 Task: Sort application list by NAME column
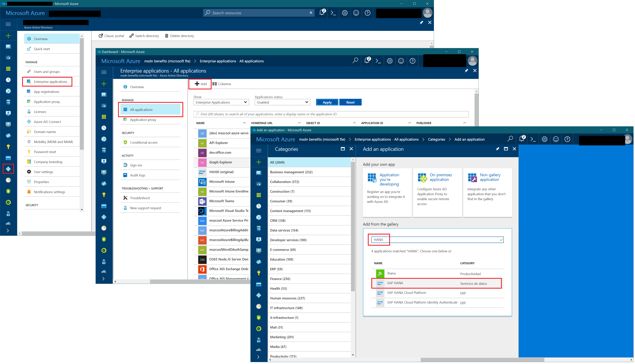click(200, 123)
